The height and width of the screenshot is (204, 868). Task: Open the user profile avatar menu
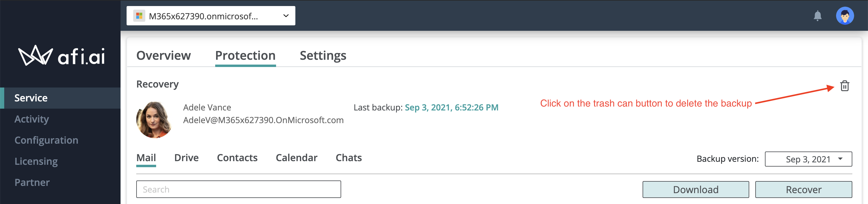(845, 16)
